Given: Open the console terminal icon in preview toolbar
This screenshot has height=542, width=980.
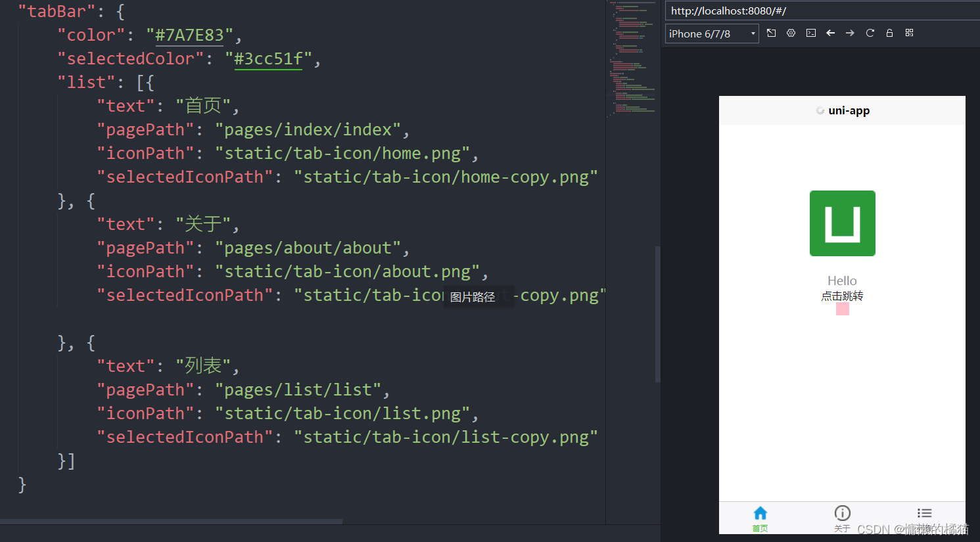Looking at the screenshot, I should pos(811,33).
